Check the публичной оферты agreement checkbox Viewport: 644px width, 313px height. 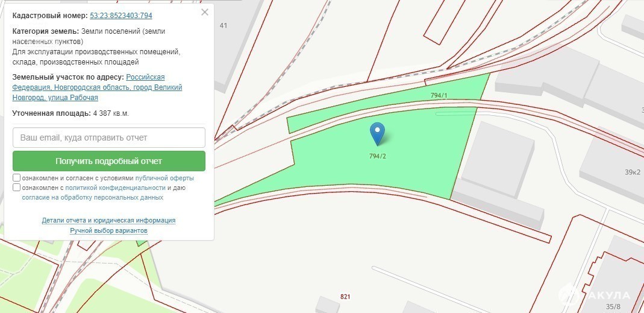point(16,178)
